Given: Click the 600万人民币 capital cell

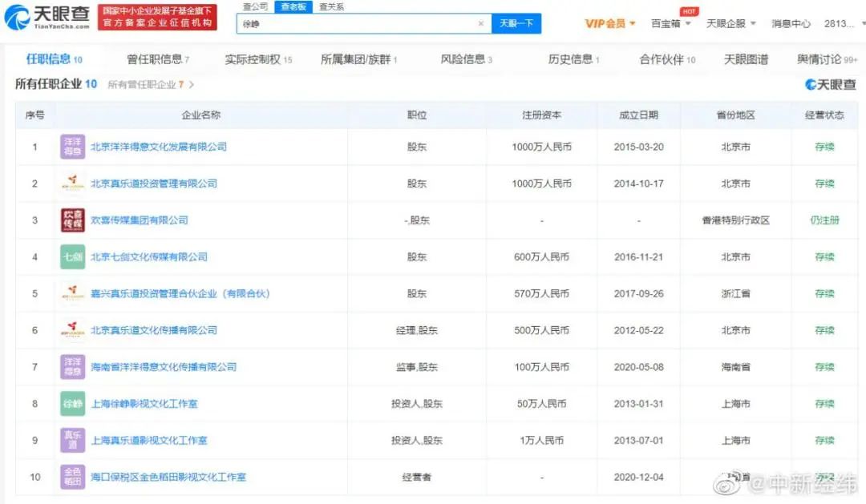Looking at the screenshot, I should (542, 256).
